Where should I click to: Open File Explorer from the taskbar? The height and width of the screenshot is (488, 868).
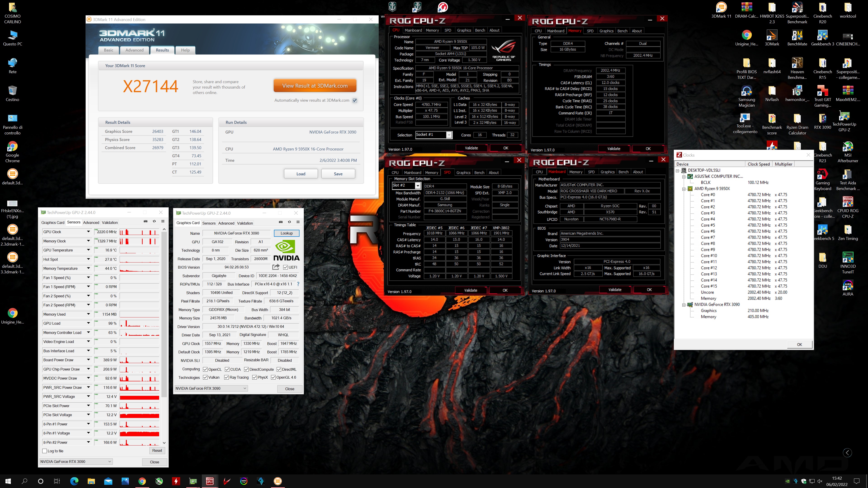click(91, 481)
